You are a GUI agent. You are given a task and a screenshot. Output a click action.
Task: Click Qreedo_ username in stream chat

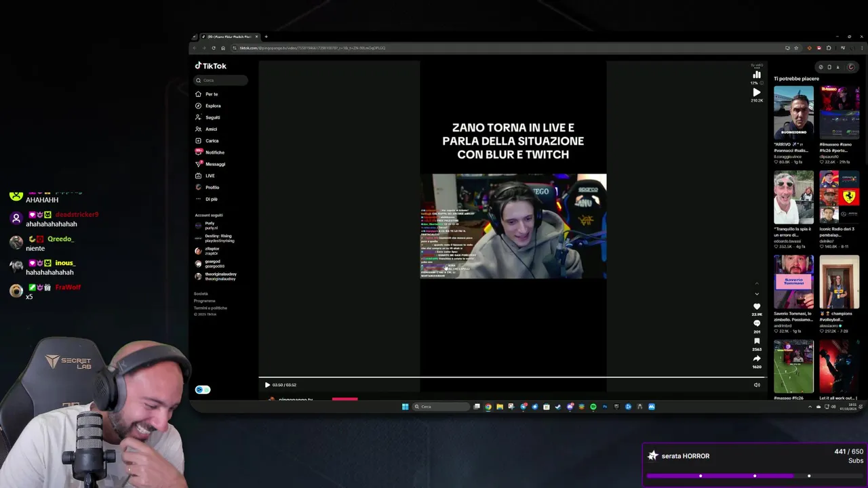pos(60,239)
